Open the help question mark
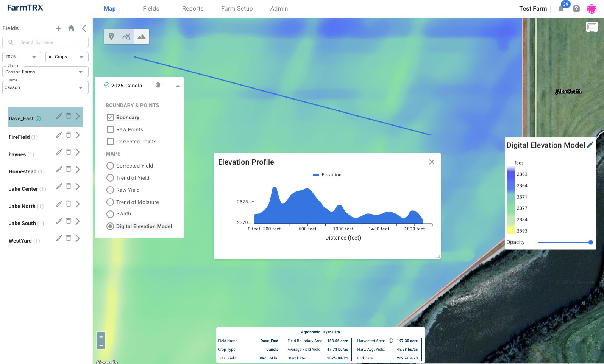Image resolution: width=604 pixels, height=364 pixels. tap(576, 9)
